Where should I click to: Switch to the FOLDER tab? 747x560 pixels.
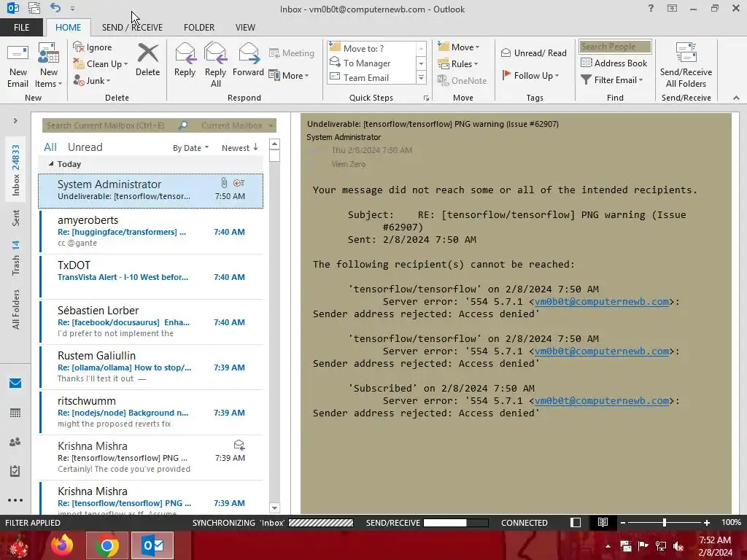(199, 28)
